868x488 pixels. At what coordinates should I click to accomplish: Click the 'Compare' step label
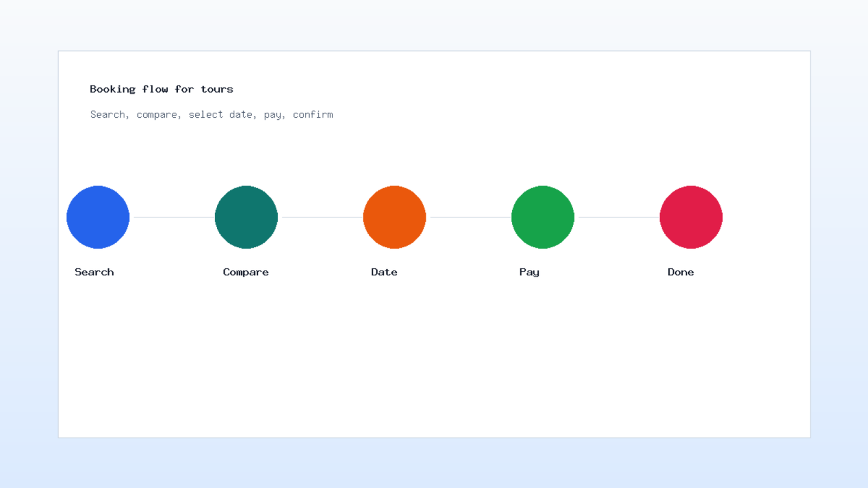(246, 272)
